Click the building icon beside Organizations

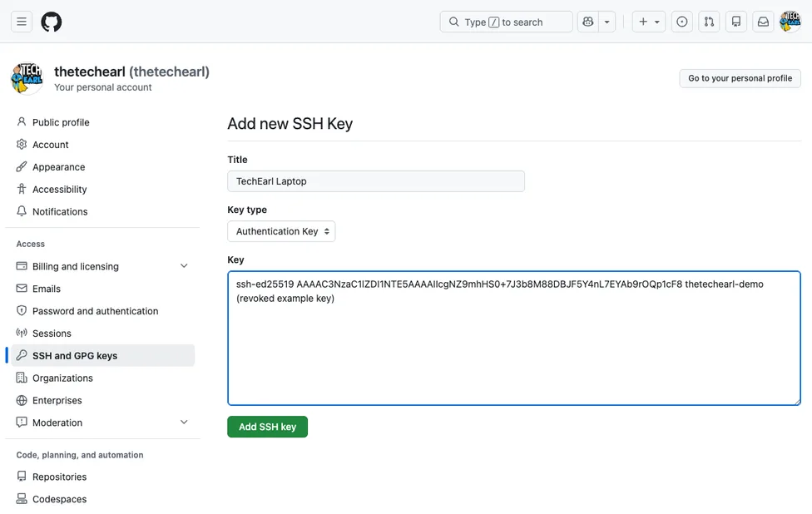[x=22, y=378]
